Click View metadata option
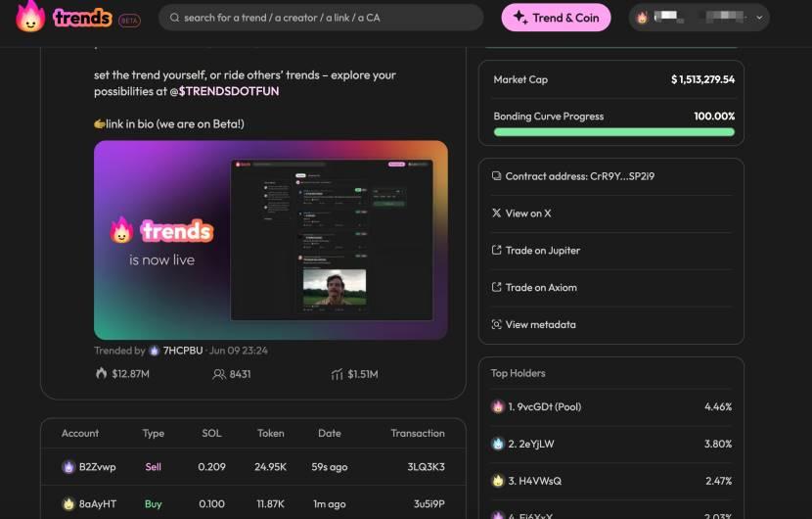 click(540, 325)
